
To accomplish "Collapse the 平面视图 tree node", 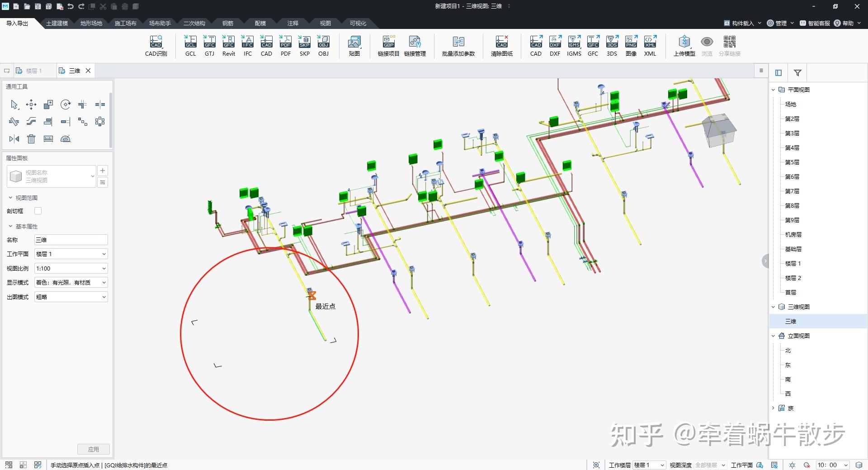I will 774,90.
